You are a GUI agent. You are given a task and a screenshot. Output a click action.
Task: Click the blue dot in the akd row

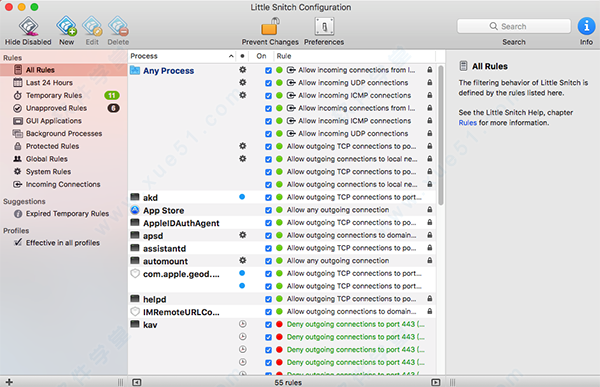pos(242,197)
